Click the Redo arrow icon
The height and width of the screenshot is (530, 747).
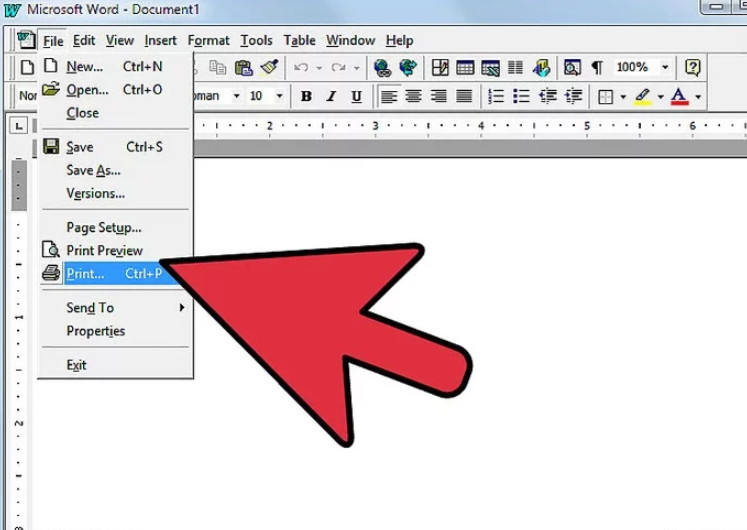tap(339, 68)
